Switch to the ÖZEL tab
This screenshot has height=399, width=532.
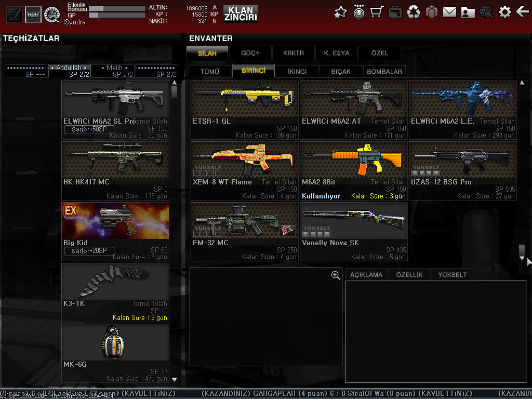[x=380, y=54]
